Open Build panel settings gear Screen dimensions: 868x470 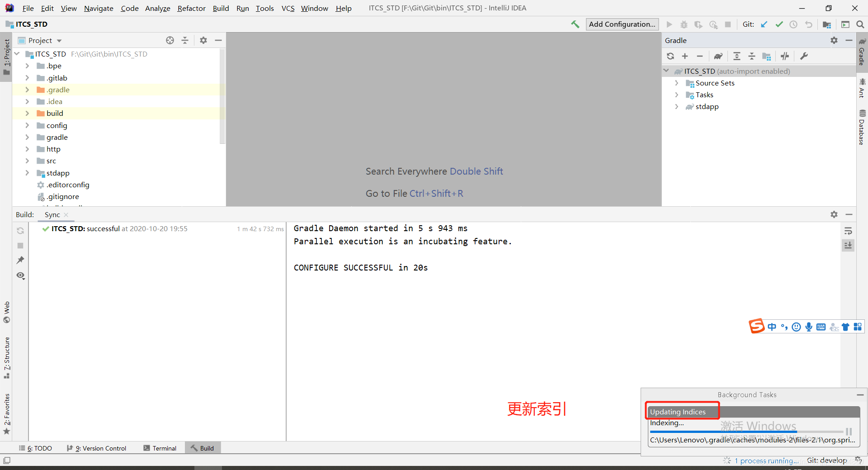point(834,214)
